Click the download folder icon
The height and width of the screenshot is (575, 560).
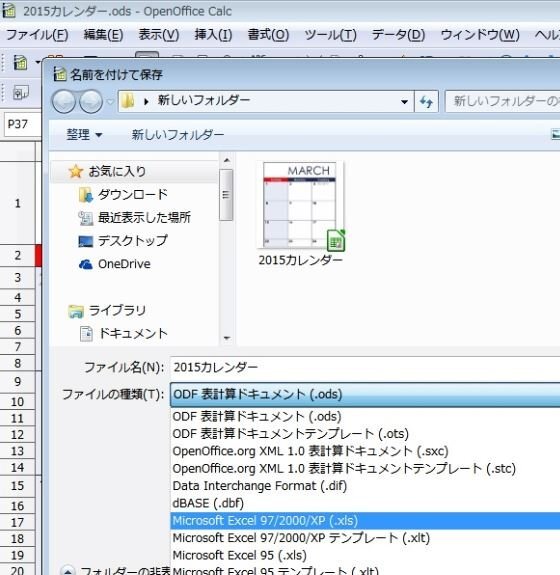coord(86,195)
